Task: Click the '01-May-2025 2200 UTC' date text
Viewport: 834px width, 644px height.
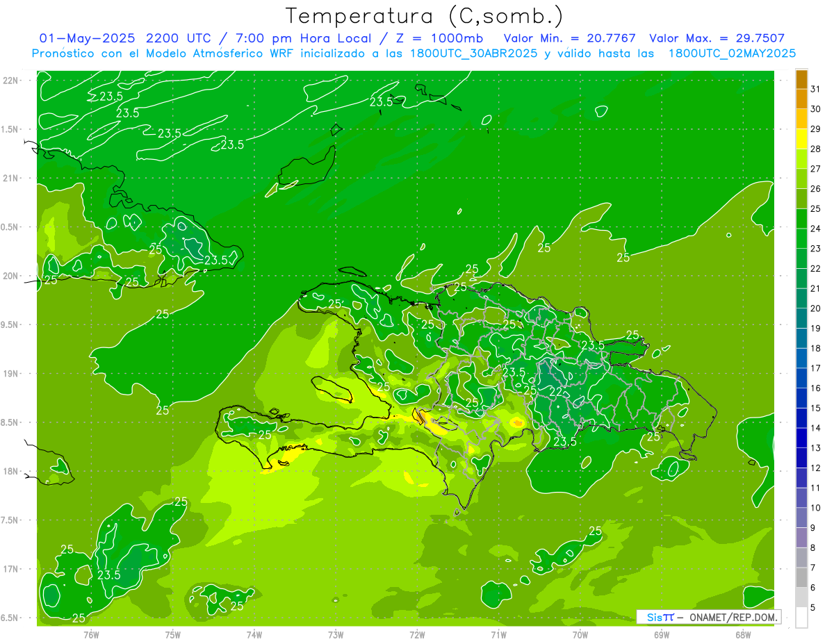Action: (125, 38)
